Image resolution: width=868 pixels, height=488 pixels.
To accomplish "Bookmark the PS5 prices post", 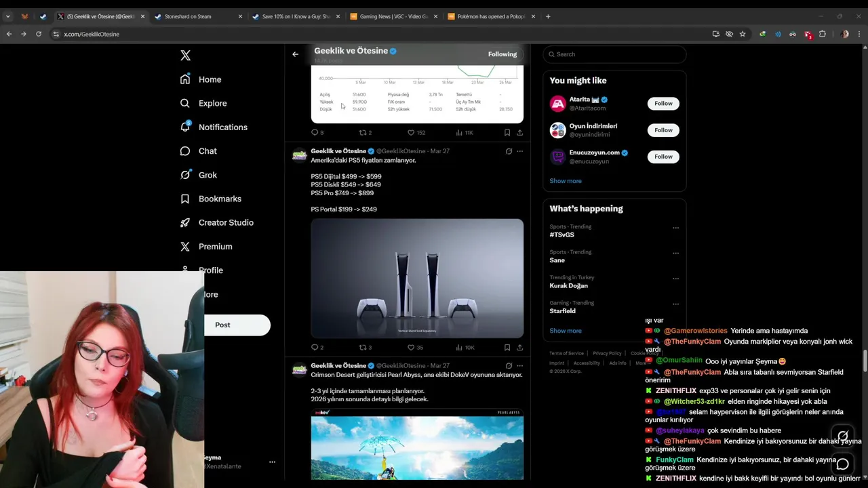I will 507,348.
